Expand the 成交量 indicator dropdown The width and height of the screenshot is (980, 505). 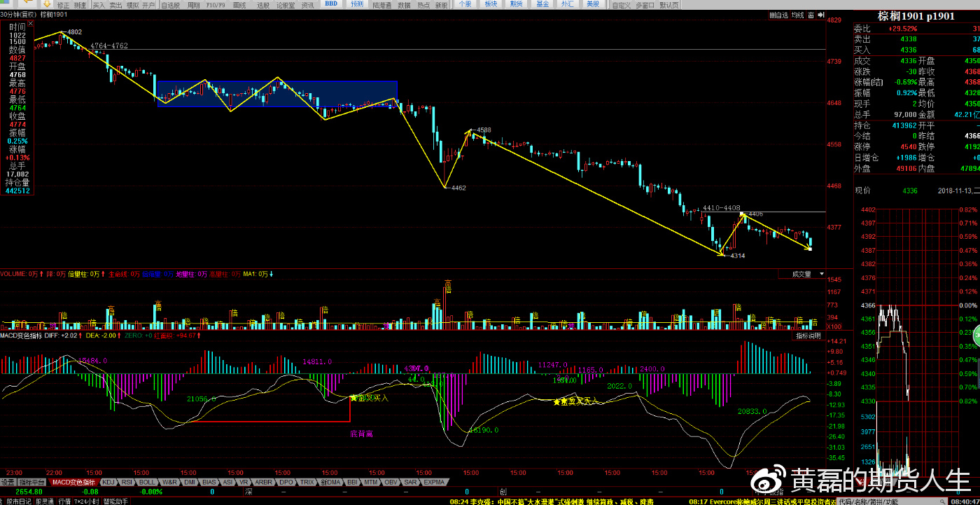point(806,275)
